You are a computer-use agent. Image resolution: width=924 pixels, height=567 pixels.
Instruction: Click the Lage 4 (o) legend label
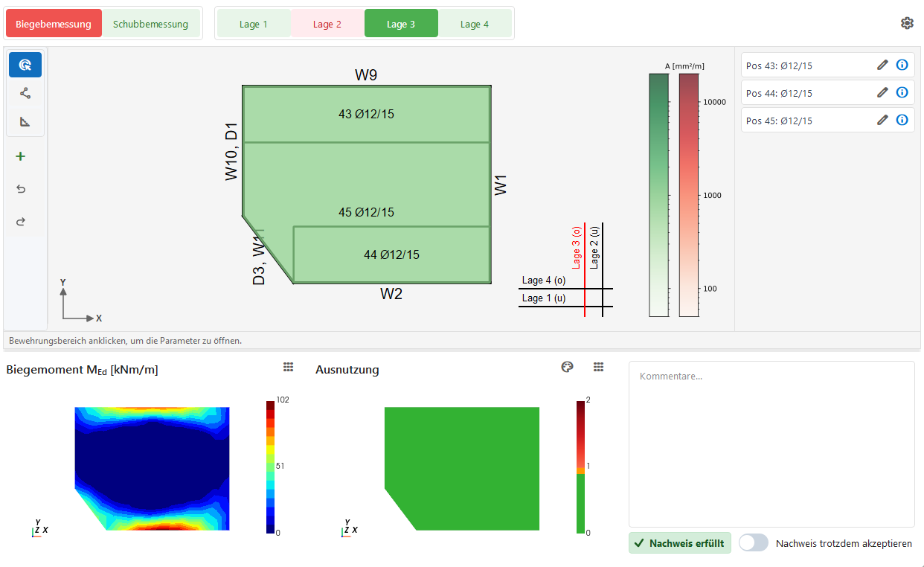point(545,281)
